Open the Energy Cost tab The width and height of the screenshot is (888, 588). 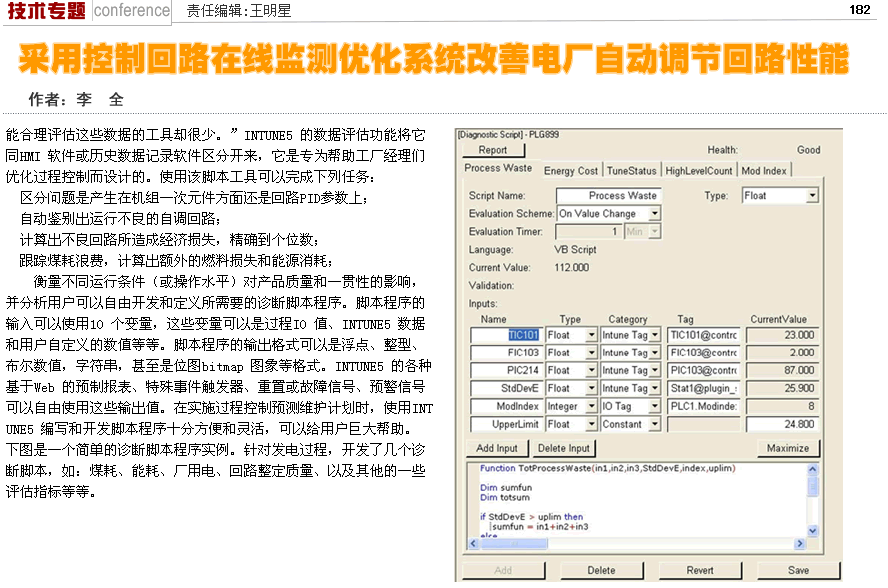click(571, 171)
